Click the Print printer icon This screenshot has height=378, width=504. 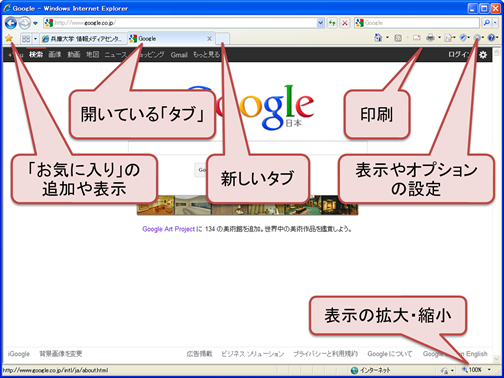(x=431, y=38)
